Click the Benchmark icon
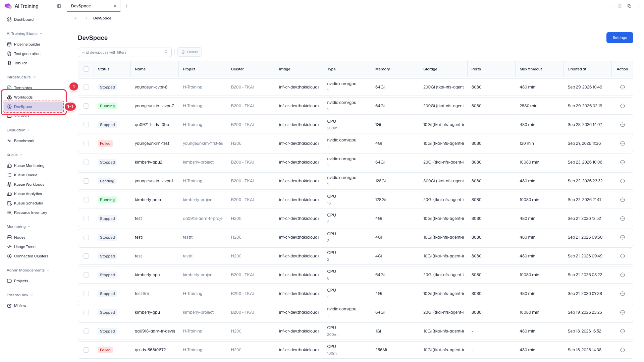 coord(9,141)
